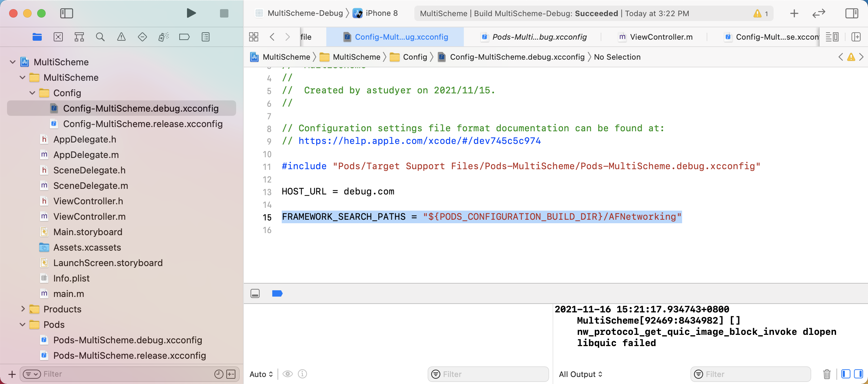
Task: Open the Report navigator icon
Action: point(206,37)
